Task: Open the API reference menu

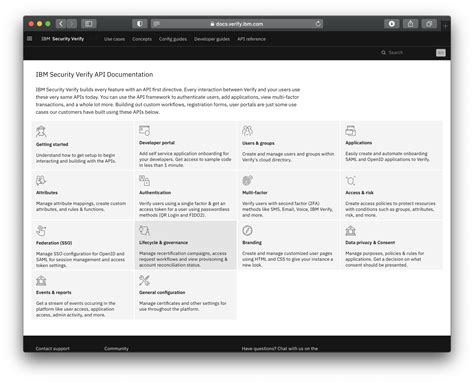Action: (x=251, y=39)
